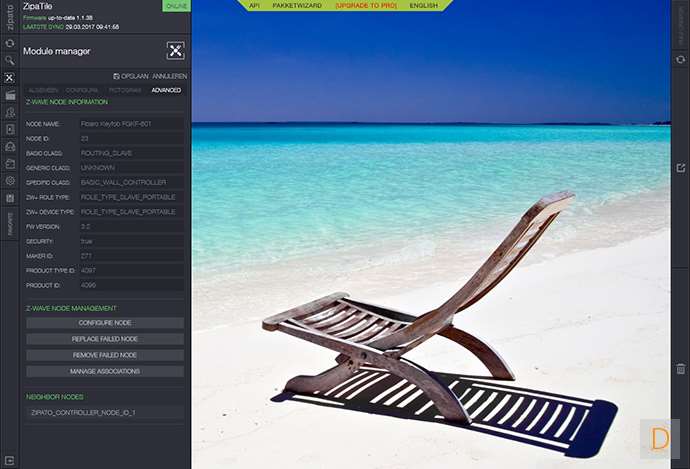Image resolution: width=690 pixels, height=469 pixels.
Task: Click the large Module manager header icon
Action: [175, 51]
